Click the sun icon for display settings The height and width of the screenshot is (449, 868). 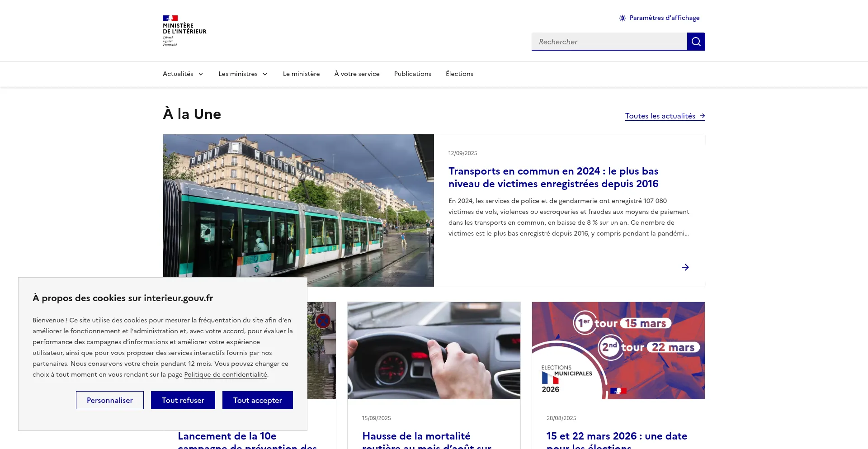click(x=623, y=18)
